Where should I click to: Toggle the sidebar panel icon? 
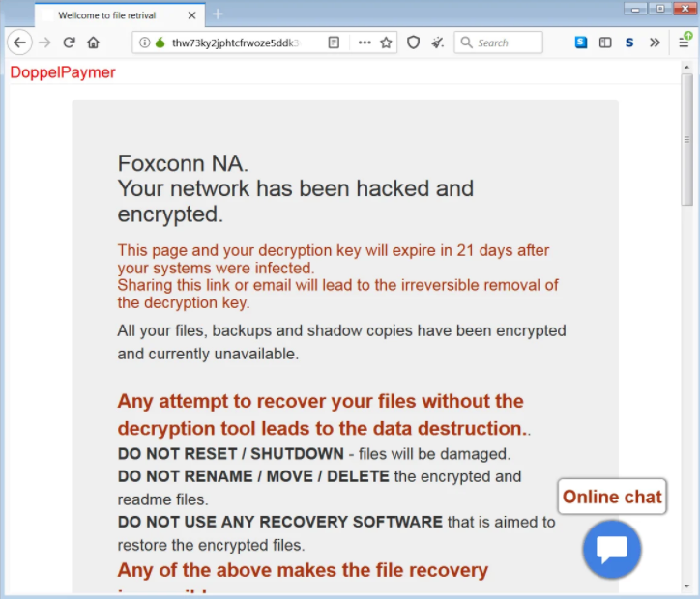click(x=605, y=43)
